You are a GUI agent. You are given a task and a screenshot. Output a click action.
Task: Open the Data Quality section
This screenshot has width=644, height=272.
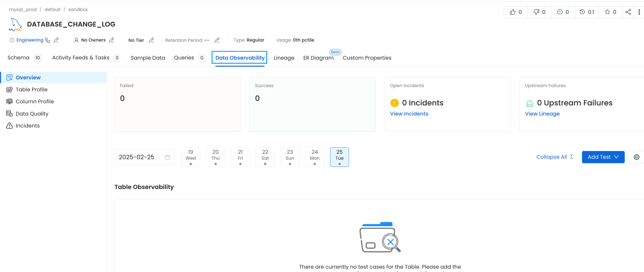coord(32,114)
